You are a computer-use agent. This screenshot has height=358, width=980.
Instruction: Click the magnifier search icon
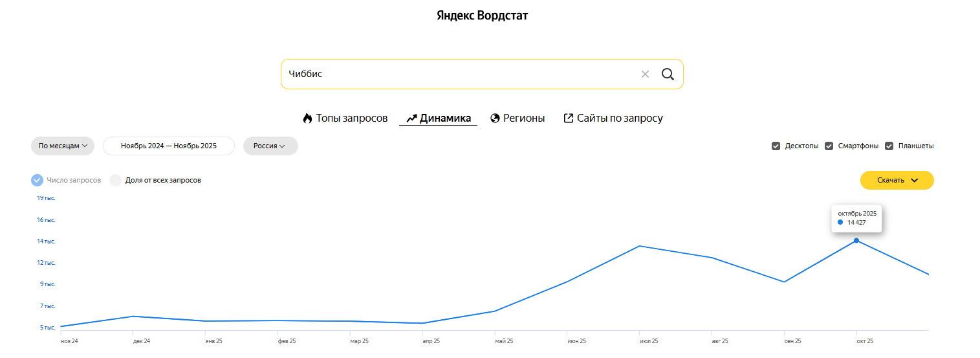coord(668,74)
